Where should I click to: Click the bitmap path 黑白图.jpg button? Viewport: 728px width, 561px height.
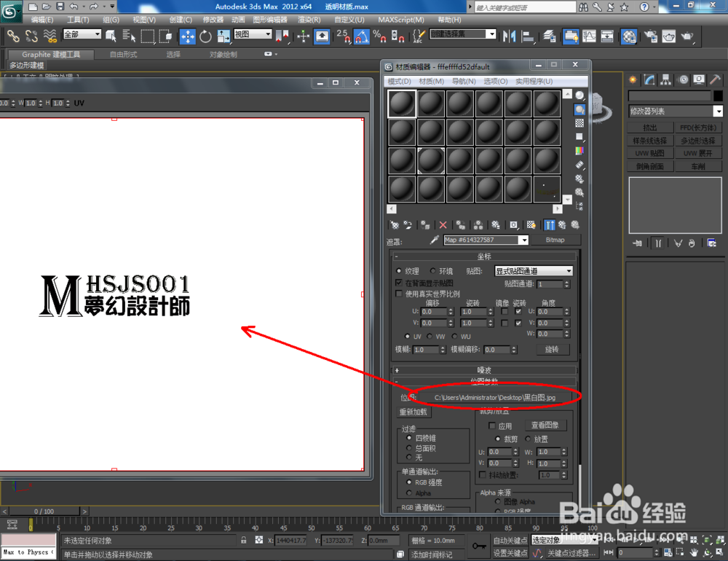[495, 397]
